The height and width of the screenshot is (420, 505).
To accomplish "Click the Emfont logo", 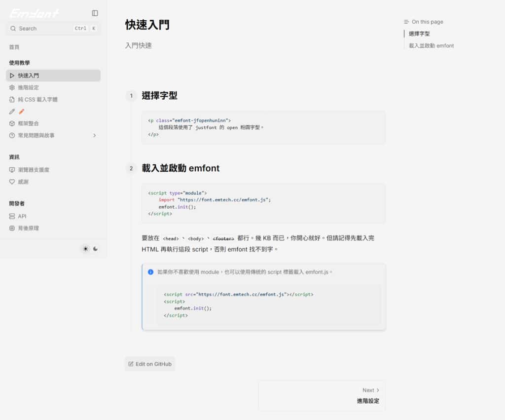I will point(34,13).
